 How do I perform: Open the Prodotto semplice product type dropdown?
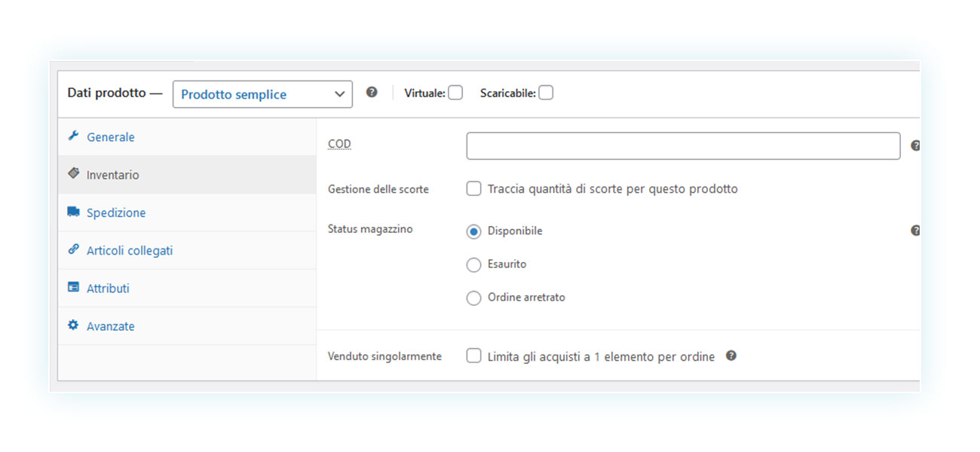click(262, 94)
